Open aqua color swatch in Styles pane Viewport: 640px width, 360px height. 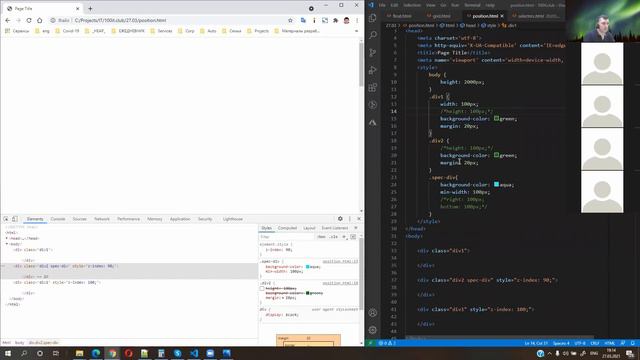tap(308, 267)
